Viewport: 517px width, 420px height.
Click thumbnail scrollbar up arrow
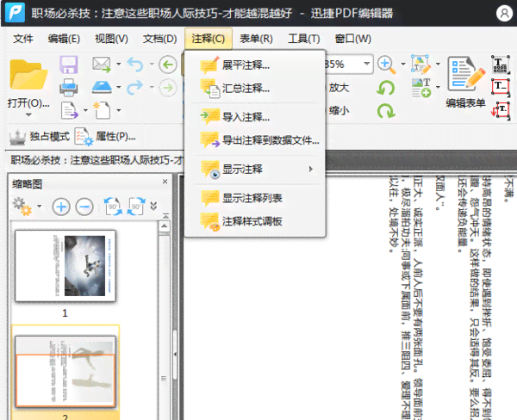165,226
